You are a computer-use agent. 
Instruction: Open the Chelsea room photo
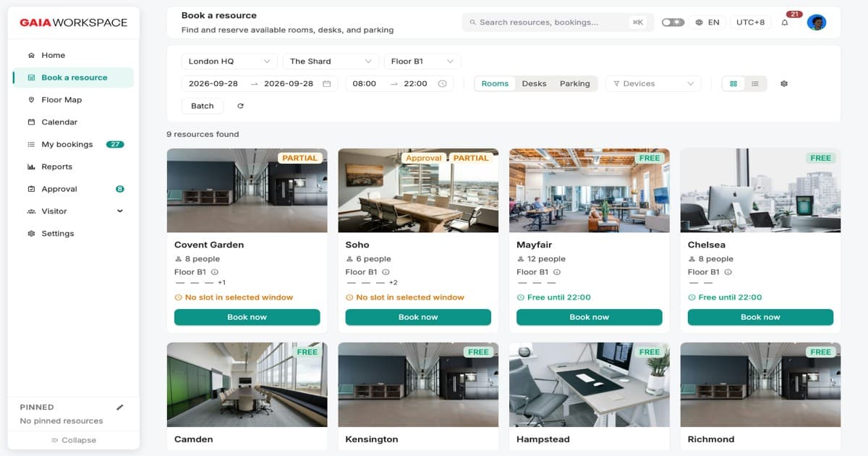pos(760,190)
